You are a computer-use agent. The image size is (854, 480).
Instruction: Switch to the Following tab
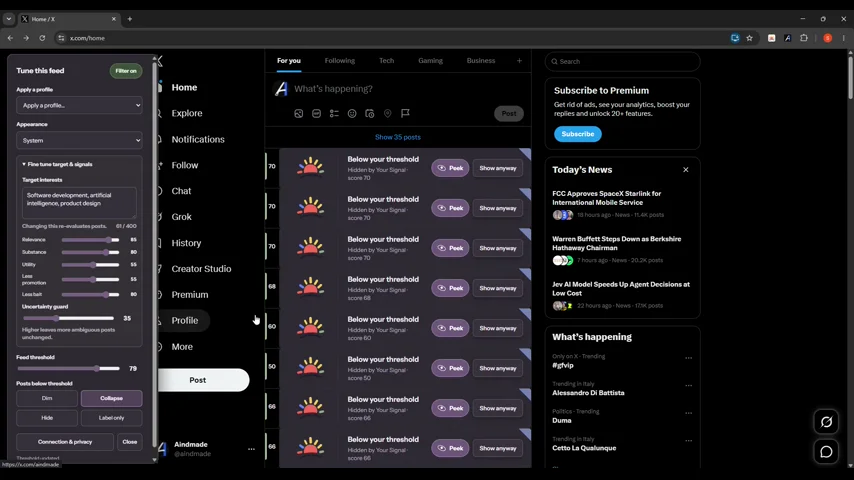coord(340,60)
